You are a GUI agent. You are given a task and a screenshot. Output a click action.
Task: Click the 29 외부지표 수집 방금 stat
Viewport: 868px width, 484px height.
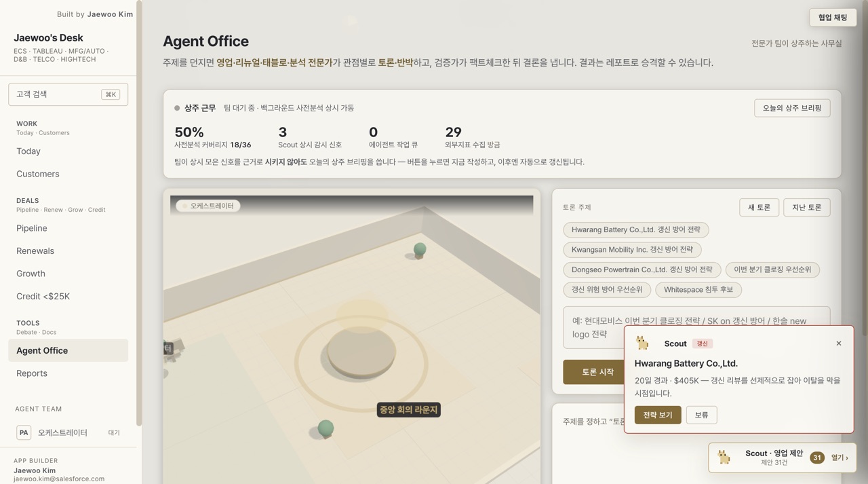click(x=473, y=137)
